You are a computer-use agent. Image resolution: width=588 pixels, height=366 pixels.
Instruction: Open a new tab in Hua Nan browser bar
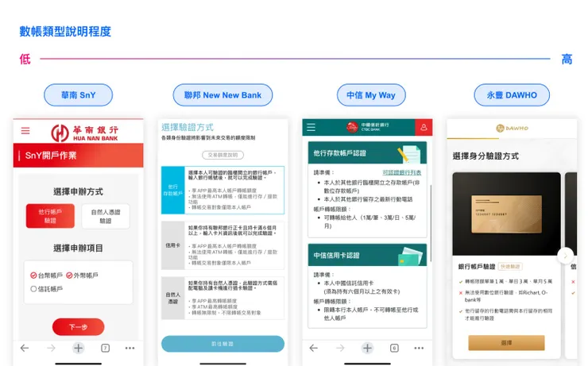79,348
